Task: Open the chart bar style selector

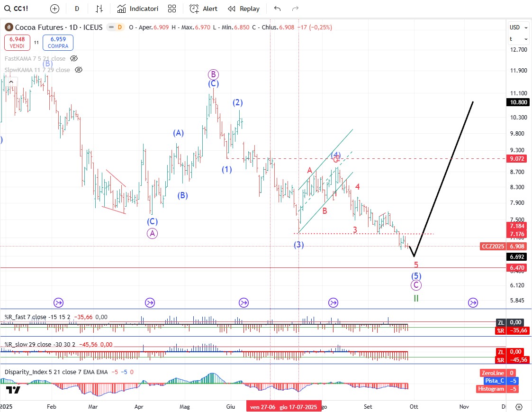Action: click(99, 9)
